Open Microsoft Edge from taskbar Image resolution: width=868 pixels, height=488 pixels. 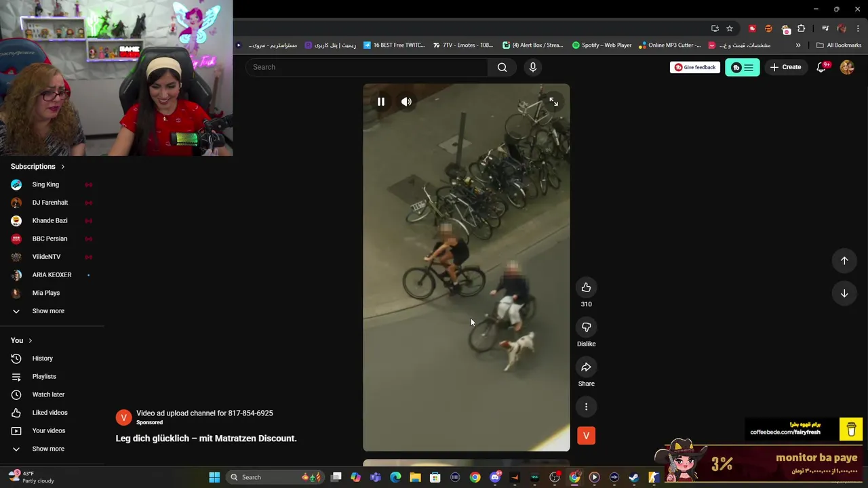coord(395,477)
